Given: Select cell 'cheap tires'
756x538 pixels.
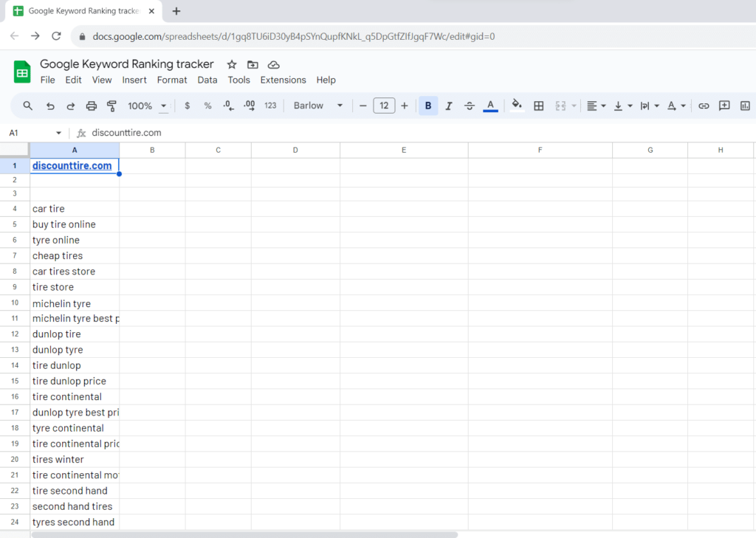Looking at the screenshot, I should (x=75, y=256).
